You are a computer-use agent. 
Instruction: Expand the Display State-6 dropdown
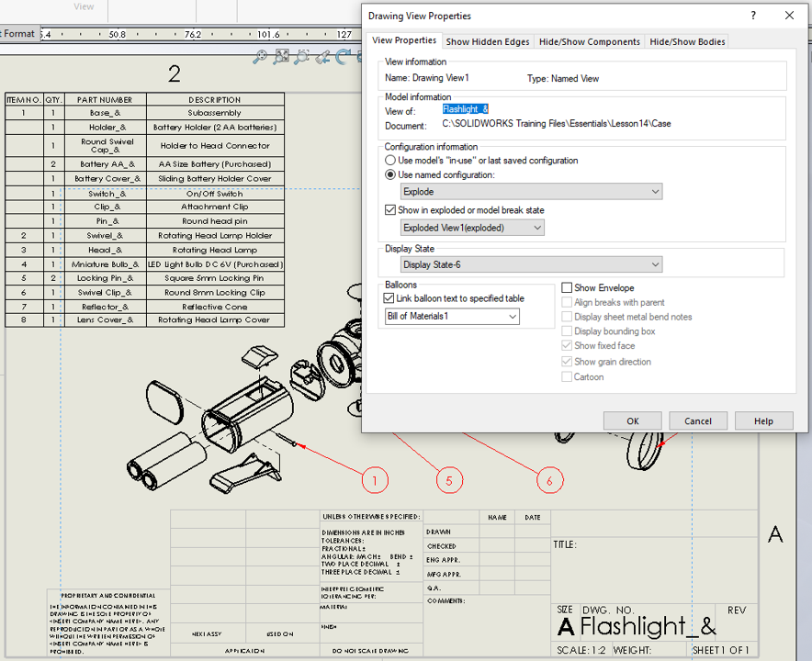[531, 265]
